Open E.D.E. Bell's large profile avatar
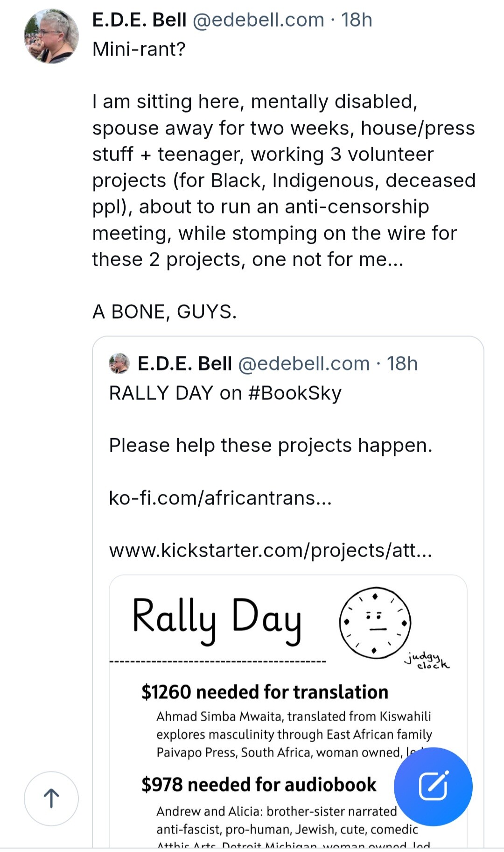504x852 pixels. click(x=51, y=36)
